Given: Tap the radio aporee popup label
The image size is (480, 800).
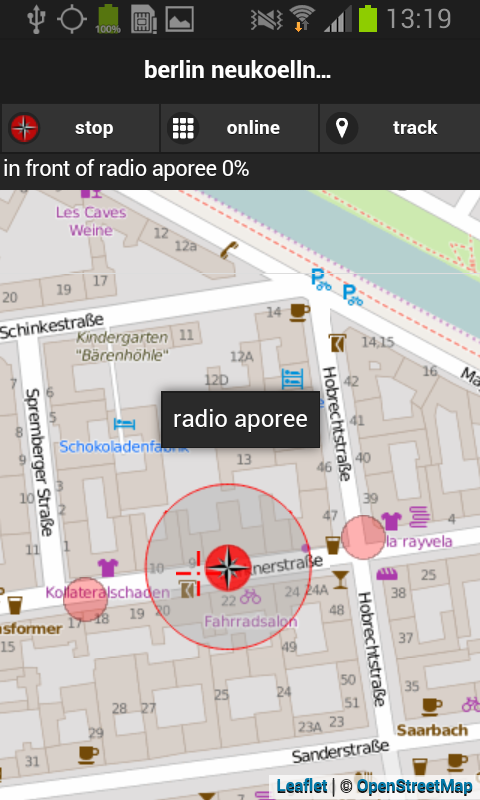Looking at the screenshot, I should click(x=240, y=419).
